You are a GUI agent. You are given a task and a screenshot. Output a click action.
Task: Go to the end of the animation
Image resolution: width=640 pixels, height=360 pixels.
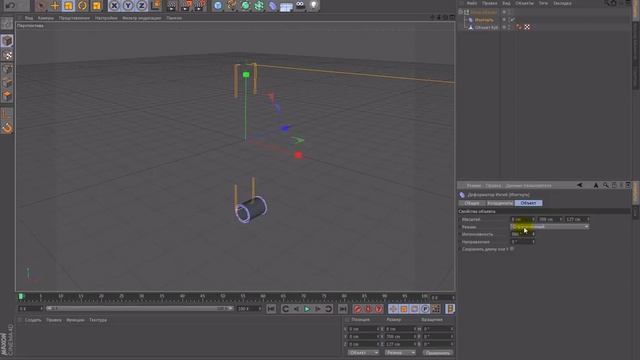tap(343, 309)
